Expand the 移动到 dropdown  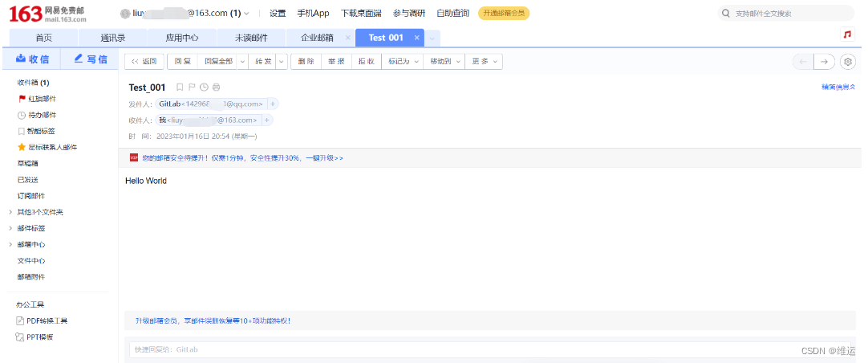[444, 62]
